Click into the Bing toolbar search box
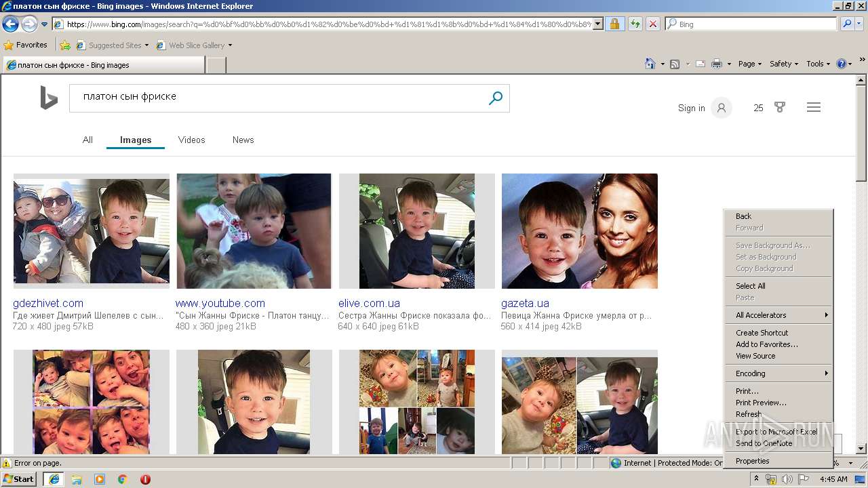 point(751,24)
